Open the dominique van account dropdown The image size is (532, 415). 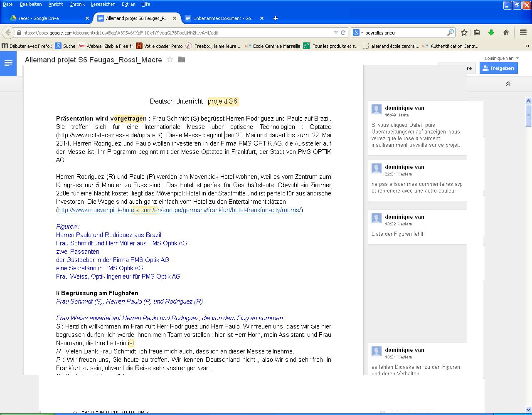tap(501, 58)
